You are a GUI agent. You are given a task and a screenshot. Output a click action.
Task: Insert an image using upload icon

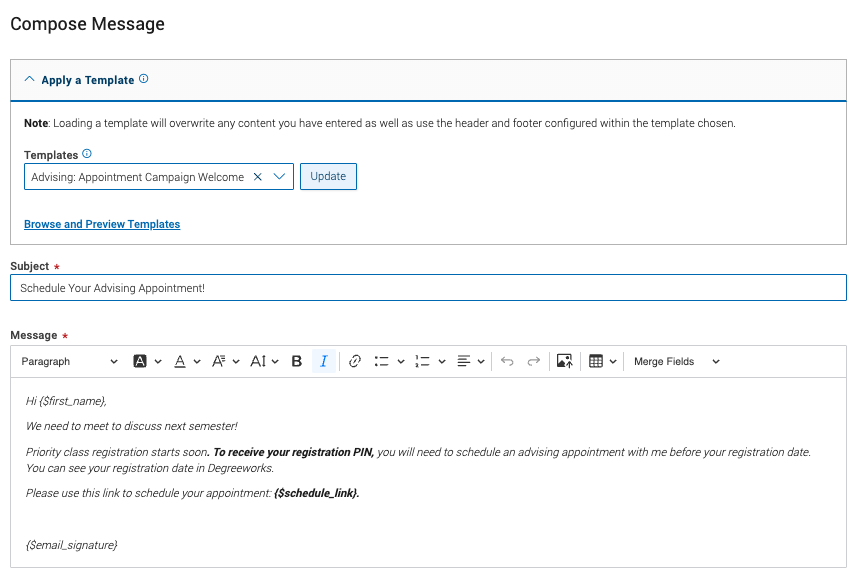tap(564, 361)
